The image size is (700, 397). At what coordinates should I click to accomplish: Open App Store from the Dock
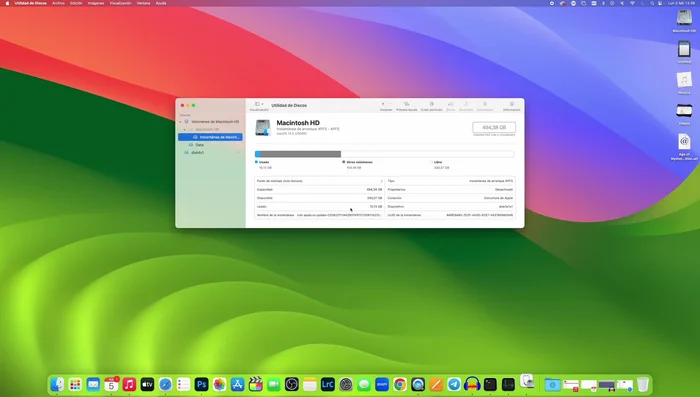pyautogui.click(x=238, y=384)
